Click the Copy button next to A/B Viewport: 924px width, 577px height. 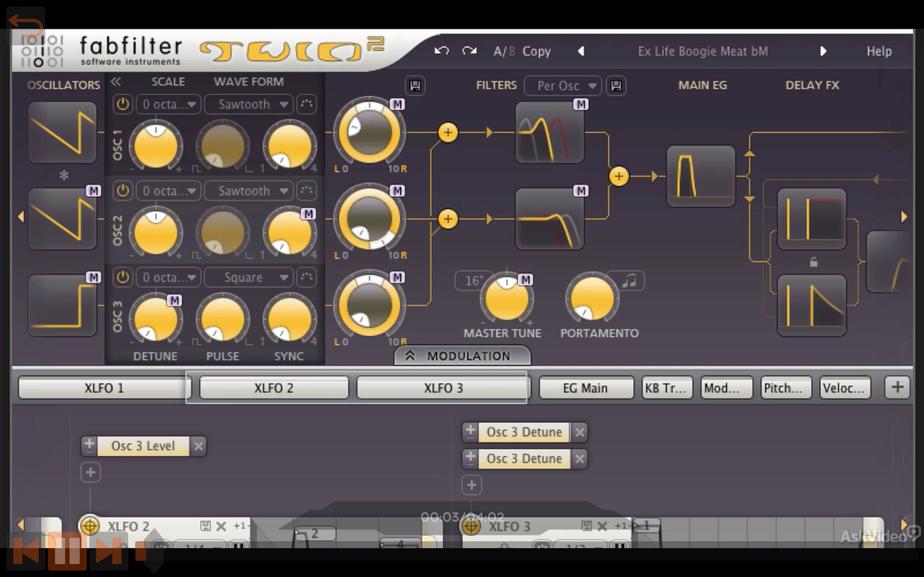536,51
